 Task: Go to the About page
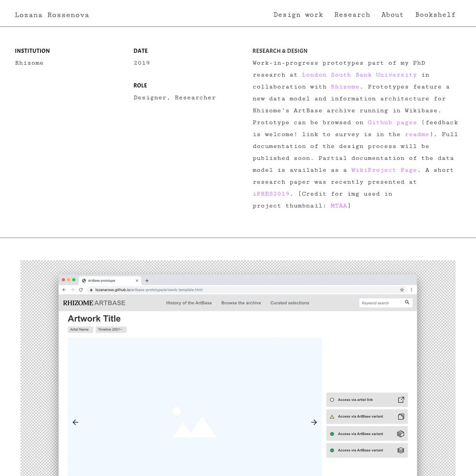pos(392,15)
